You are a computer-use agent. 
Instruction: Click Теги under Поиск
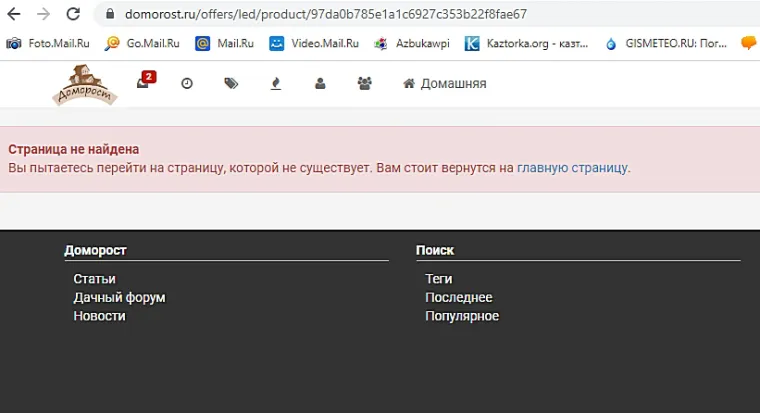438,279
